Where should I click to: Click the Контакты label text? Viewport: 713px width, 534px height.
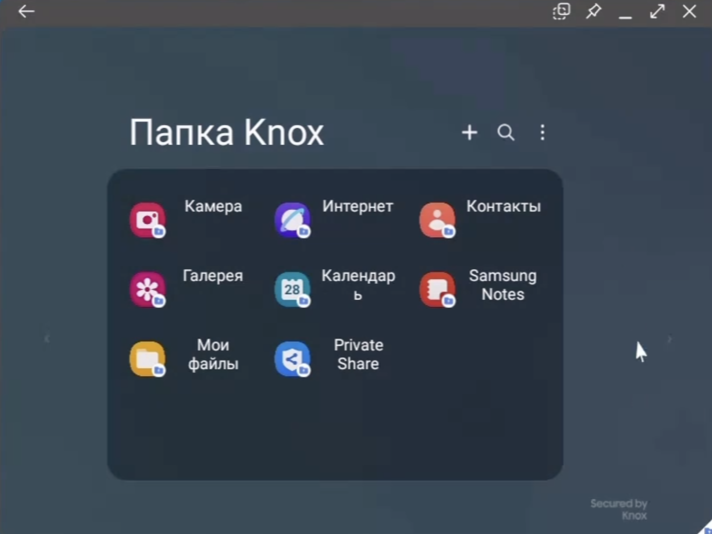[x=503, y=207]
